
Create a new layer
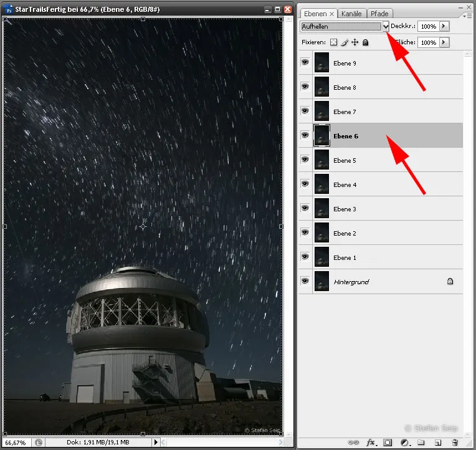(x=438, y=443)
